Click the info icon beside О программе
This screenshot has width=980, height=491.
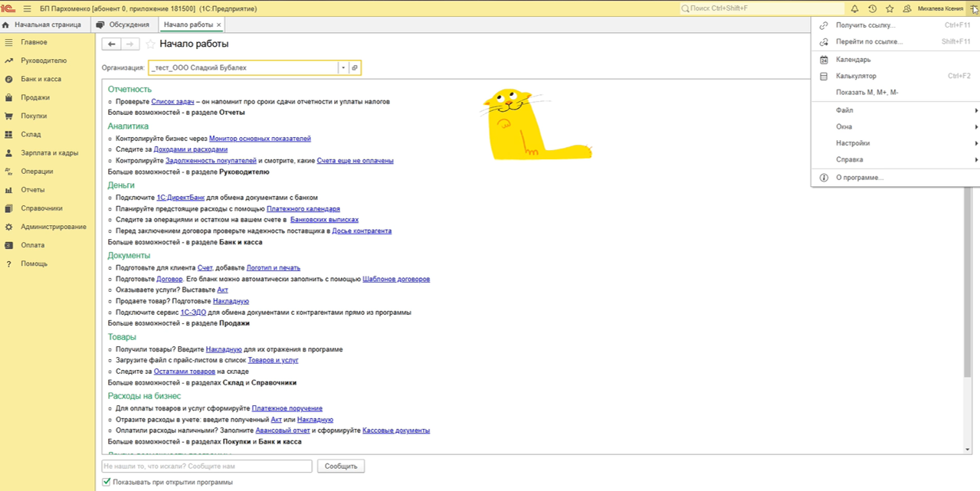[824, 177]
